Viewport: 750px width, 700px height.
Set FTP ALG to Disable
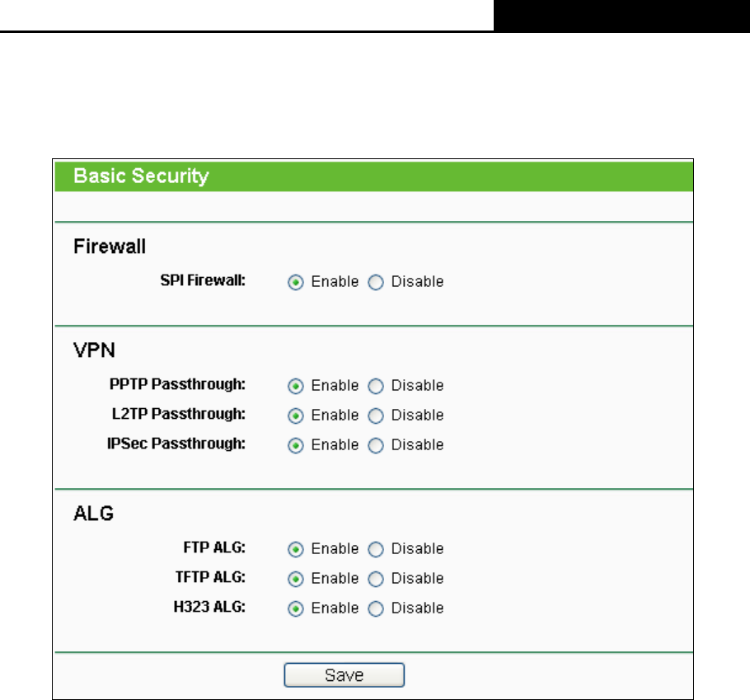coord(376,549)
